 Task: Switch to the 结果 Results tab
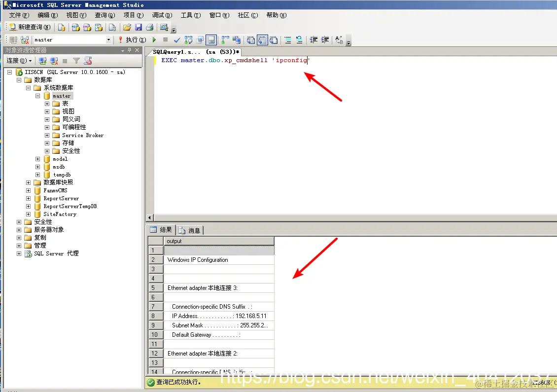(161, 230)
